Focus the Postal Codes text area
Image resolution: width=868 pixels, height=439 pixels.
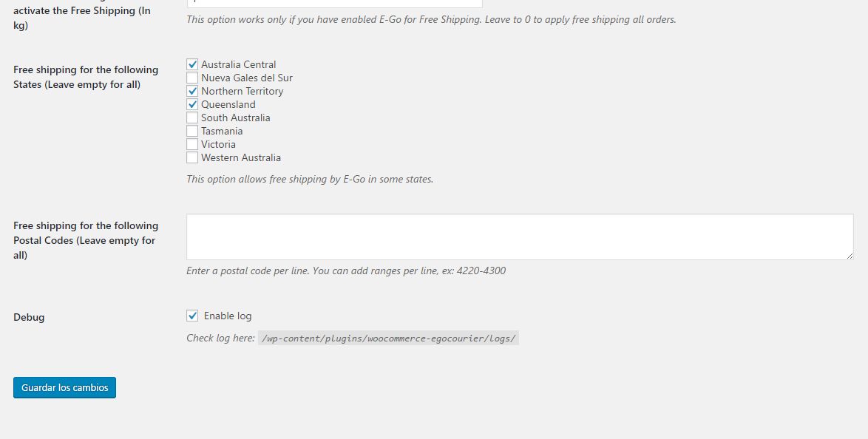[519, 236]
